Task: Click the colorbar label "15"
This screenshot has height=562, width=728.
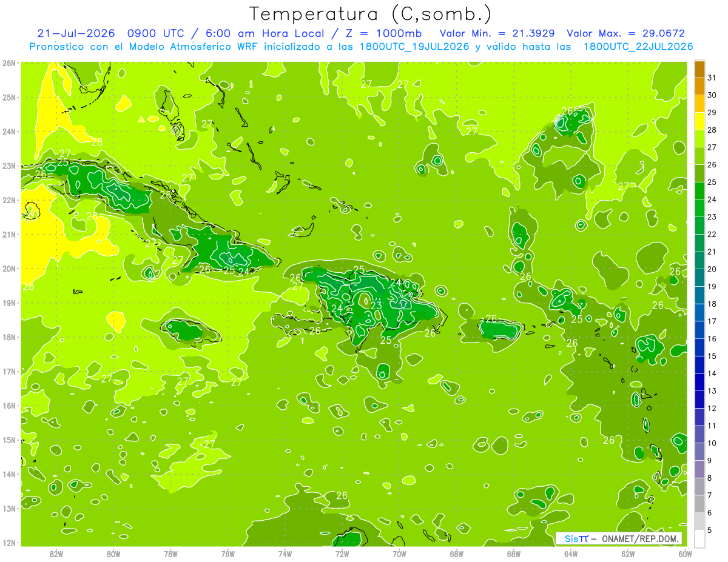Action: point(712,356)
